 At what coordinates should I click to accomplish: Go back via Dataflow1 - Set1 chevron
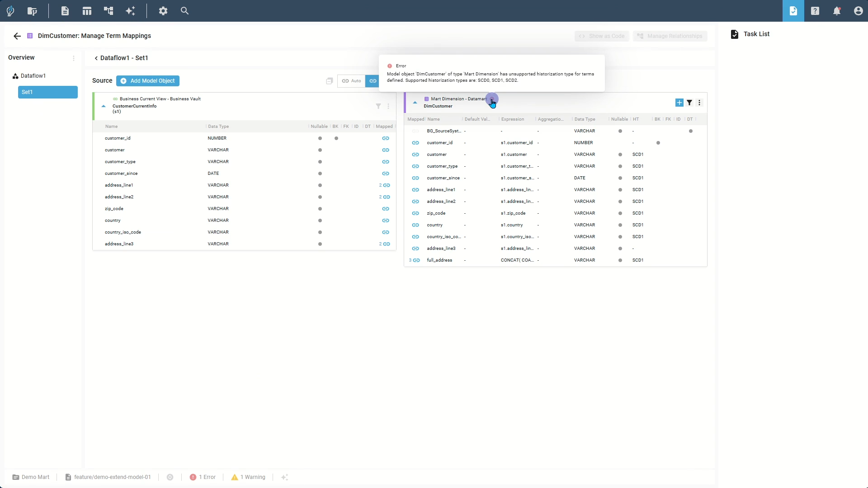(x=96, y=58)
